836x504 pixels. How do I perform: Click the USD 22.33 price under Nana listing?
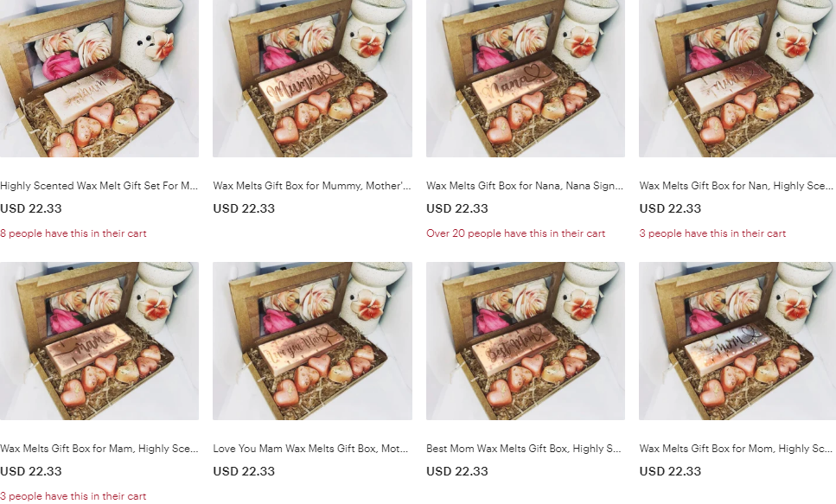pos(457,208)
